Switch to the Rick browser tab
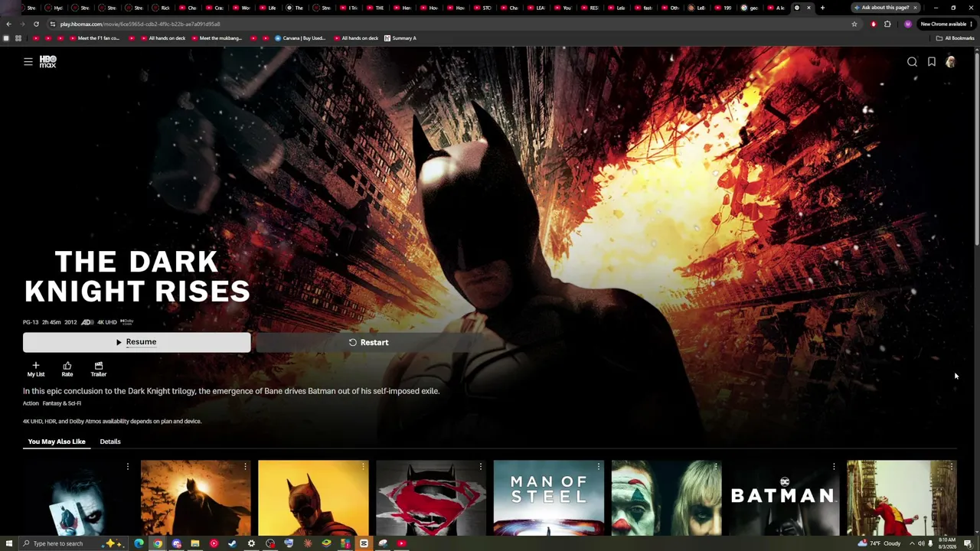980x551 pixels. click(x=162, y=8)
